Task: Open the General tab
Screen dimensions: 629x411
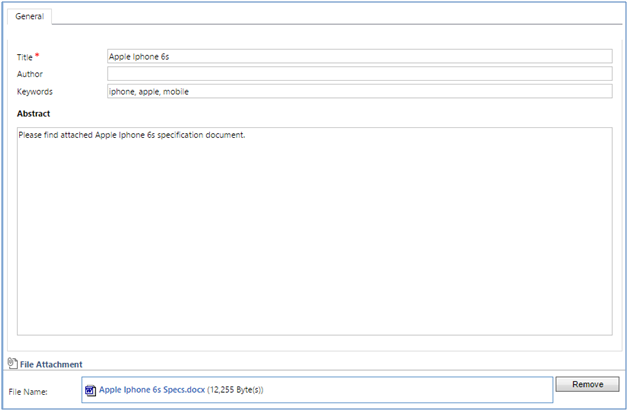Action: coord(29,16)
